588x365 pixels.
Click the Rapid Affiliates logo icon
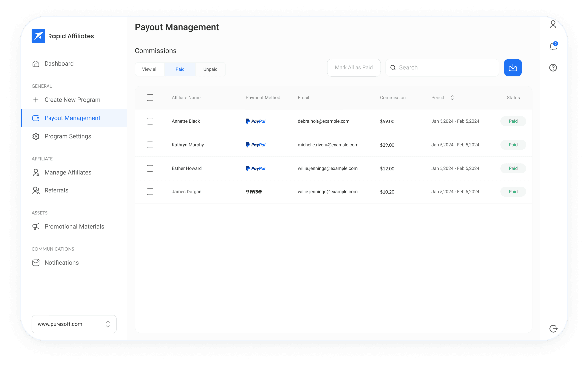tap(38, 36)
